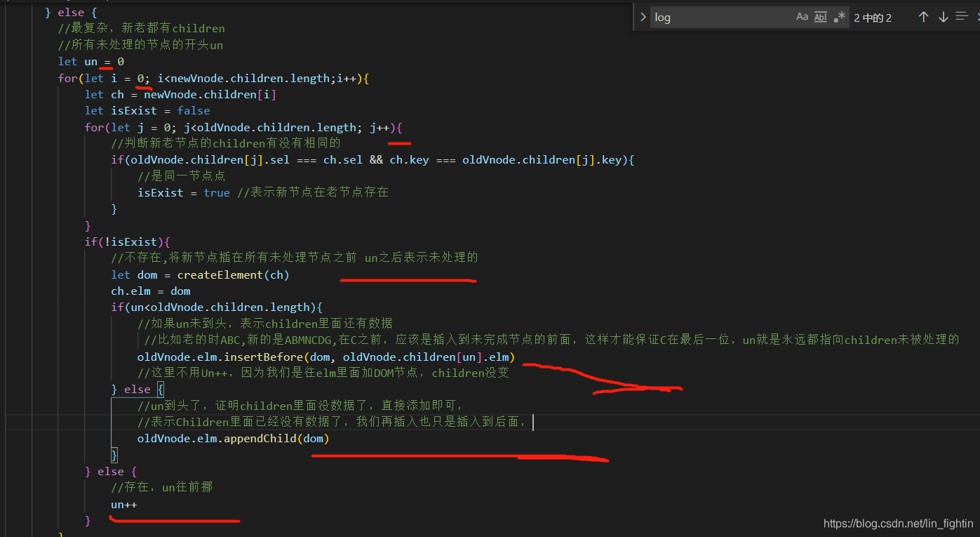Click comment '//是同一节点点'
This screenshot has height=537, width=980.
click(x=181, y=176)
